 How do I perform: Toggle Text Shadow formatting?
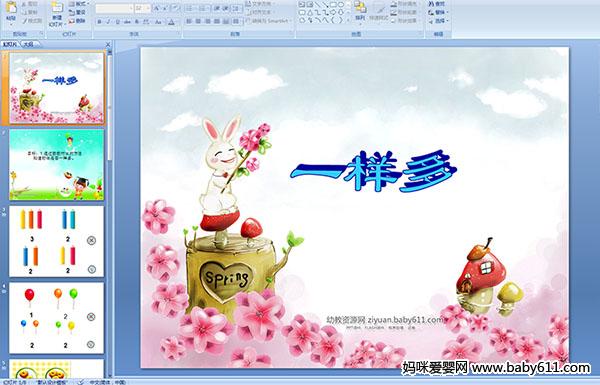(137, 22)
